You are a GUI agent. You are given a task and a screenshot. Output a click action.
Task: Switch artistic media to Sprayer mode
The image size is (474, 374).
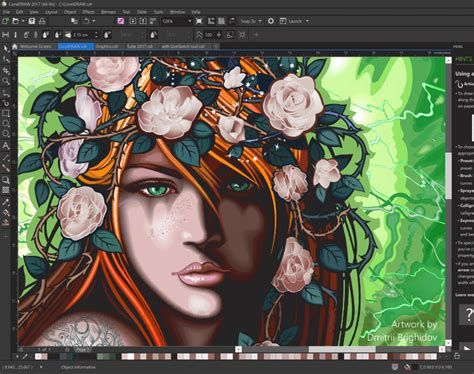point(26,35)
